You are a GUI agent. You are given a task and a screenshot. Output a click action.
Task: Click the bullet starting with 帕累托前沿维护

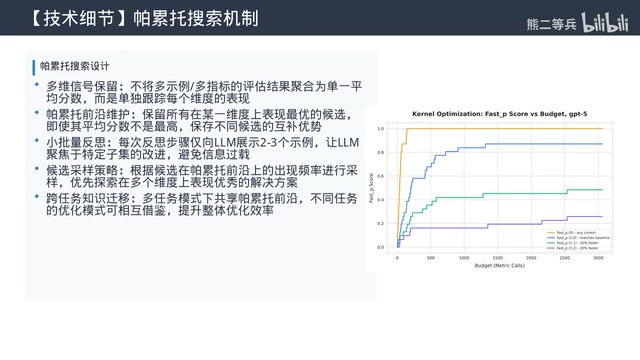pos(199,120)
